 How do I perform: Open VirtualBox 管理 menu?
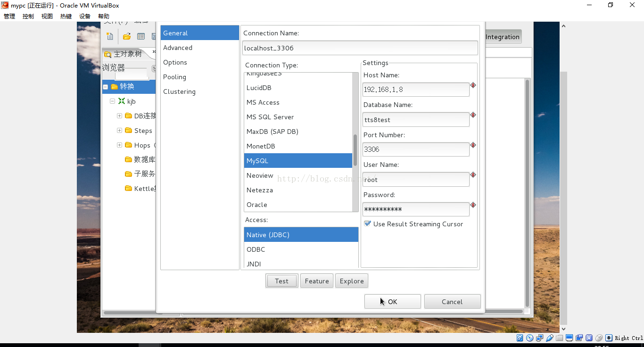click(9, 16)
